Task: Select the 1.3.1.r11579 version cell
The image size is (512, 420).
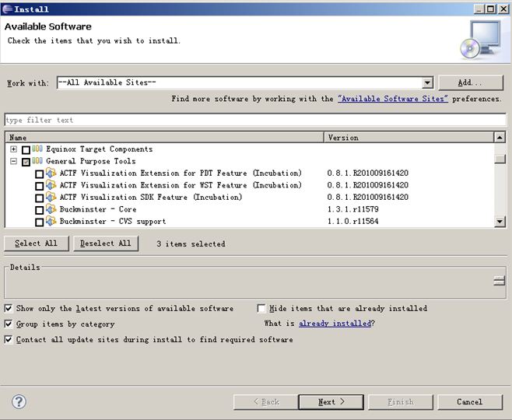Action: click(353, 209)
